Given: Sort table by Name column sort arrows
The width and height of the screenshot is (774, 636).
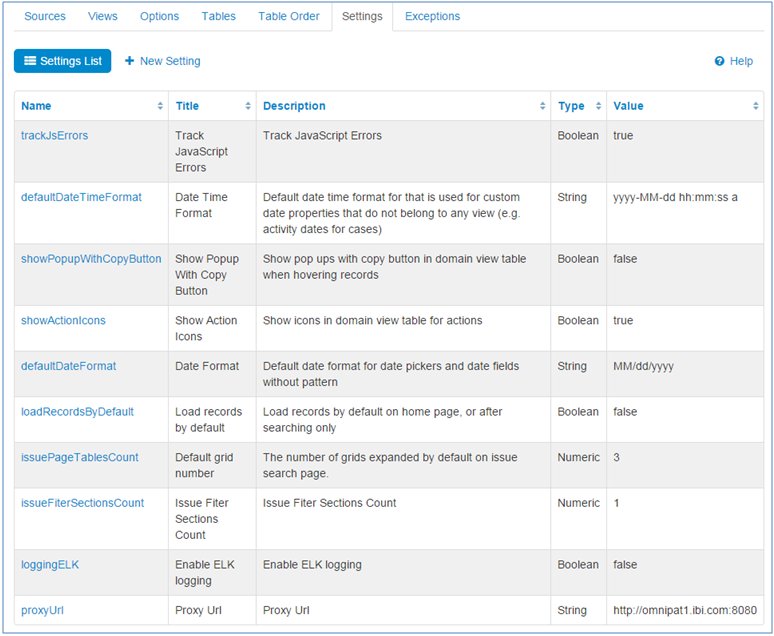Looking at the screenshot, I should click(160, 106).
